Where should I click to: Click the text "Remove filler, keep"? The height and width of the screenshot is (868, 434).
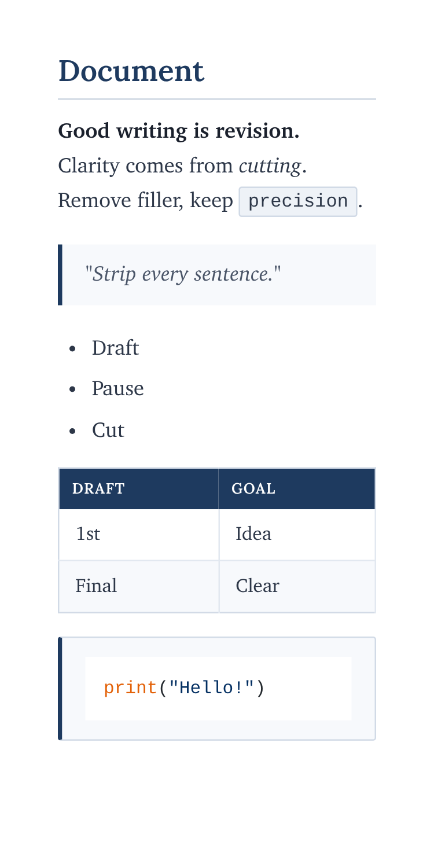click(145, 201)
